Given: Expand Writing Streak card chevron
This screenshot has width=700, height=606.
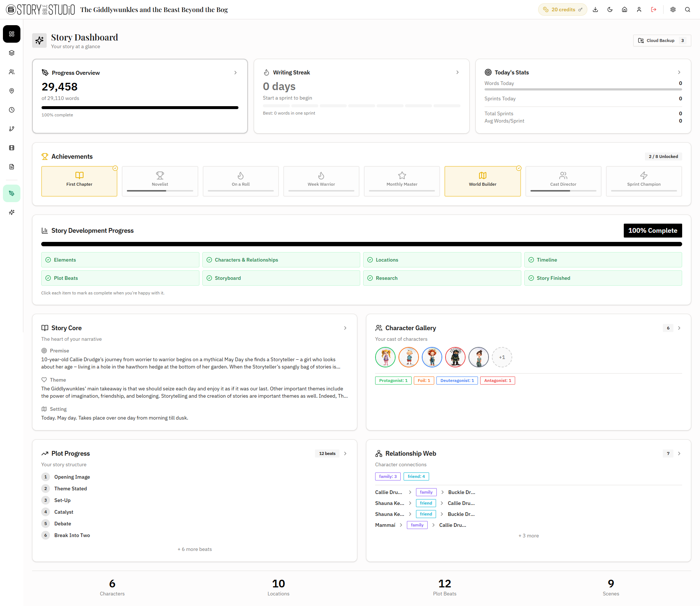Looking at the screenshot, I should [x=458, y=72].
